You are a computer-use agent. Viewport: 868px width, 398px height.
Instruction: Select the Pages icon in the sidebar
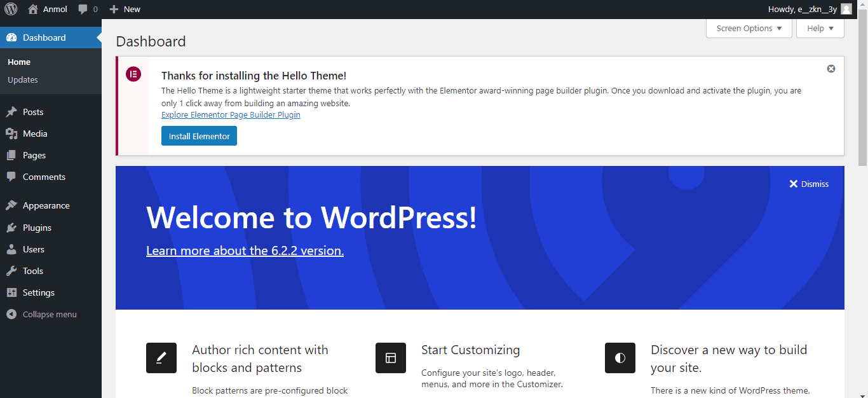pyautogui.click(x=11, y=155)
